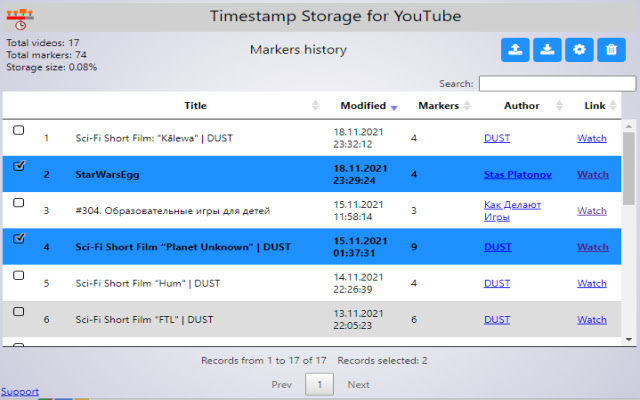640x400 pixels.
Task: Click the date 18.11.2021 23:32:12
Action: [358, 138]
